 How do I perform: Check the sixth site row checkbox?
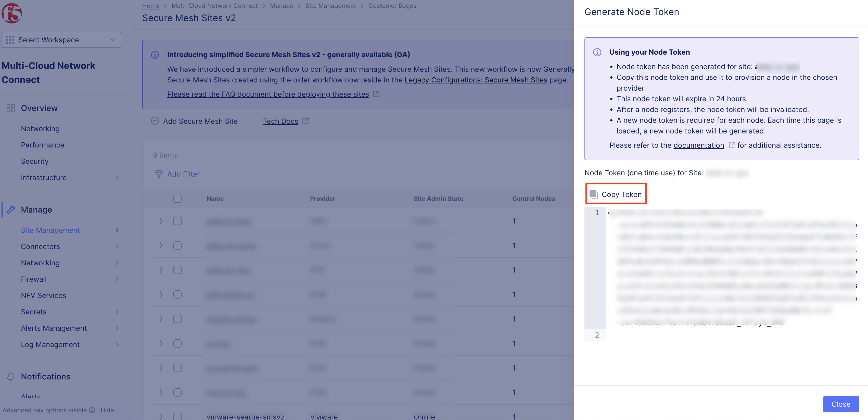[x=177, y=343]
